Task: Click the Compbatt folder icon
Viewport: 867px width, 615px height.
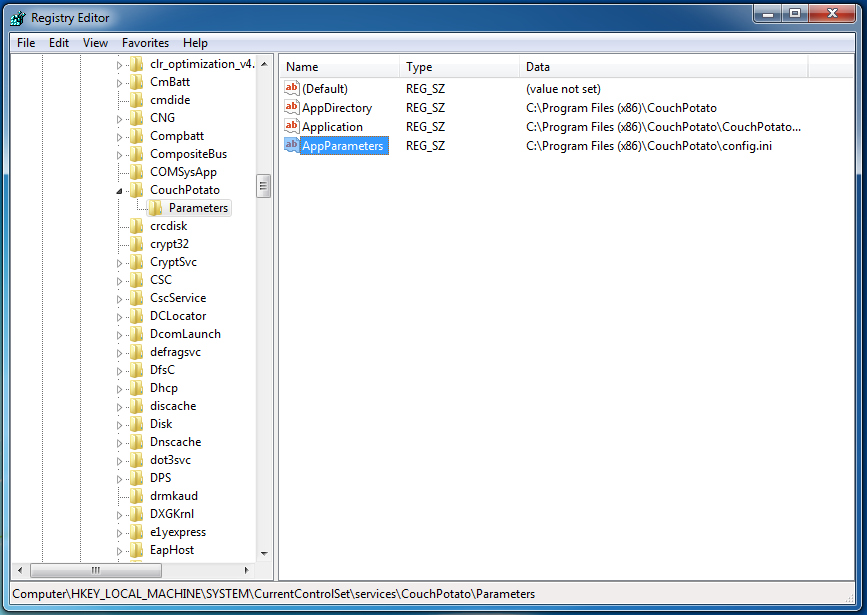Action: pos(137,136)
